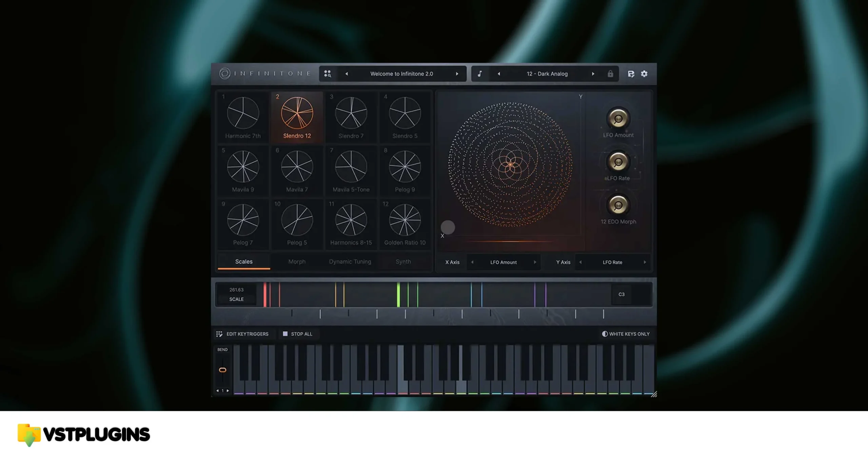Decrease the bend range value

pyautogui.click(x=218, y=391)
